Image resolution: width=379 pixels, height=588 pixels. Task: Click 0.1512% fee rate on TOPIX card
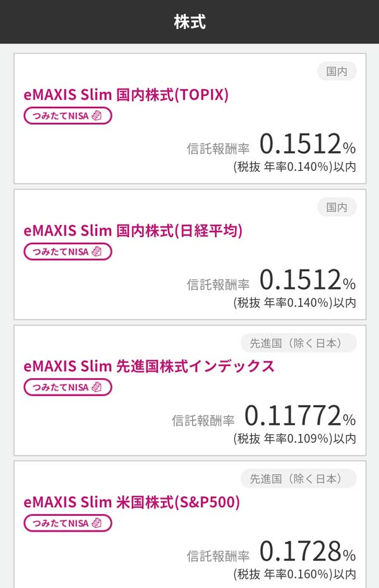click(x=307, y=145)
